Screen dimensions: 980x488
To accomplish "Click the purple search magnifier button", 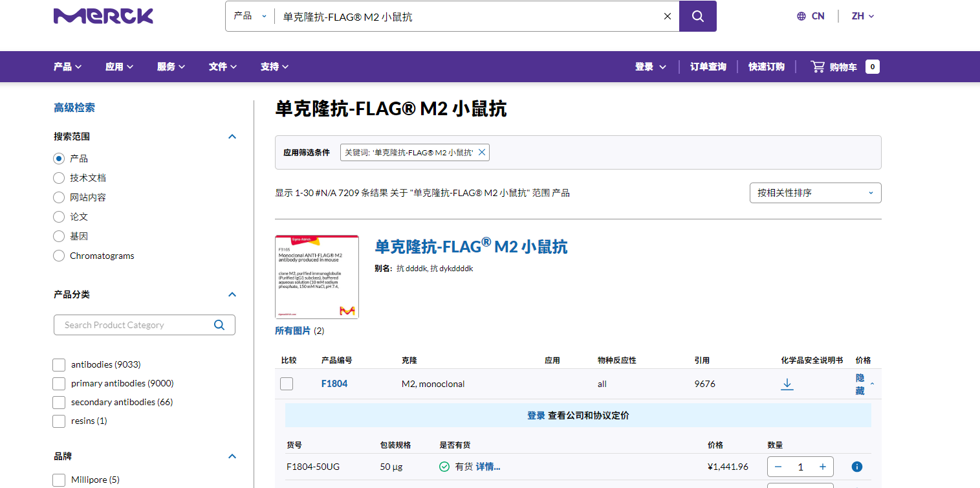I will click(x=697, y=16).
